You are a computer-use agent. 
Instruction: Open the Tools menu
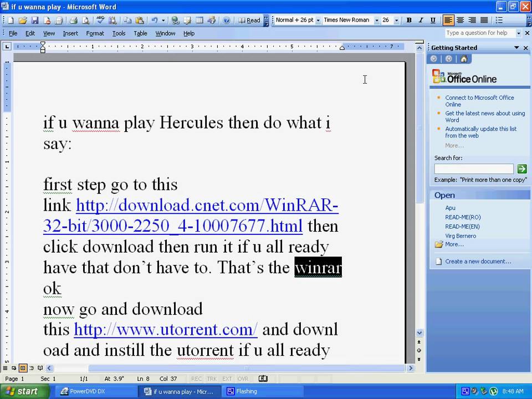[119, 33]
